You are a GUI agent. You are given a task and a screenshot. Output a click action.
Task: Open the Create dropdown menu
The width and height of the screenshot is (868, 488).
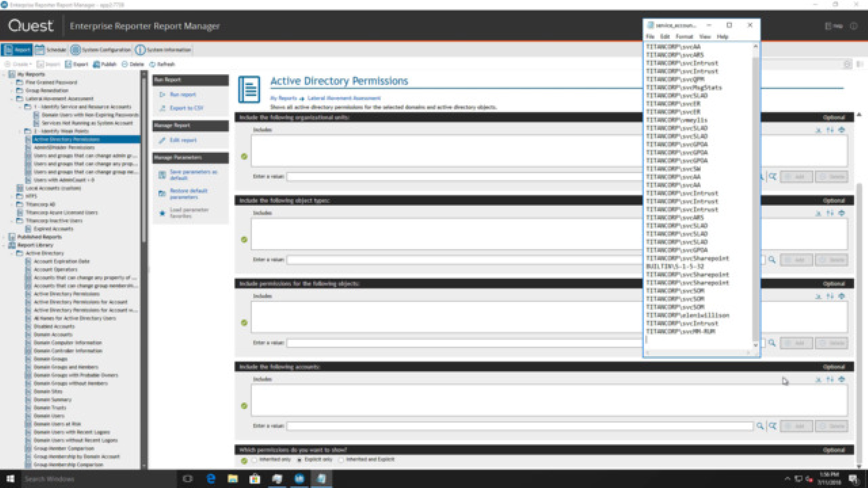coord(20,64)
